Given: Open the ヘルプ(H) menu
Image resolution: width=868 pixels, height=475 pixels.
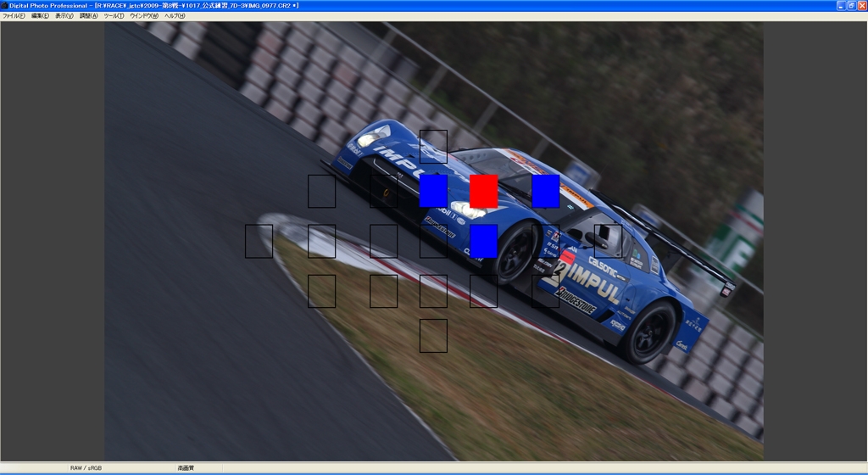Looking at the screenshot, I should (175, 16).
